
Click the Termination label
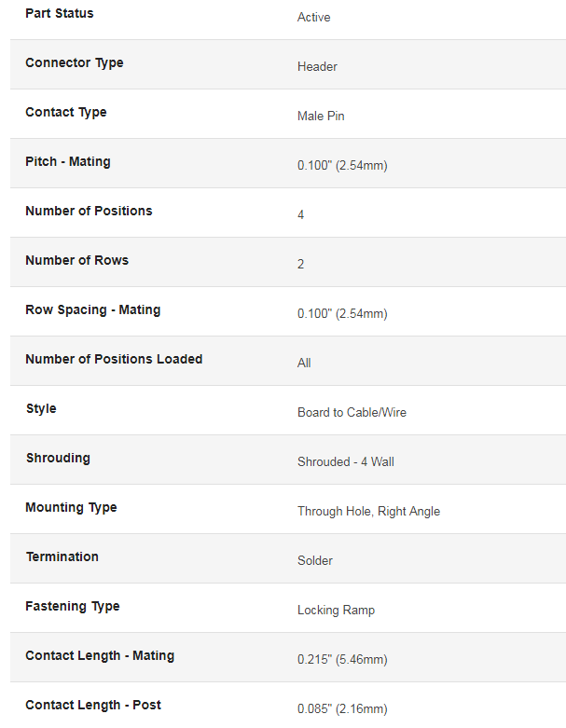pos(62,556)
